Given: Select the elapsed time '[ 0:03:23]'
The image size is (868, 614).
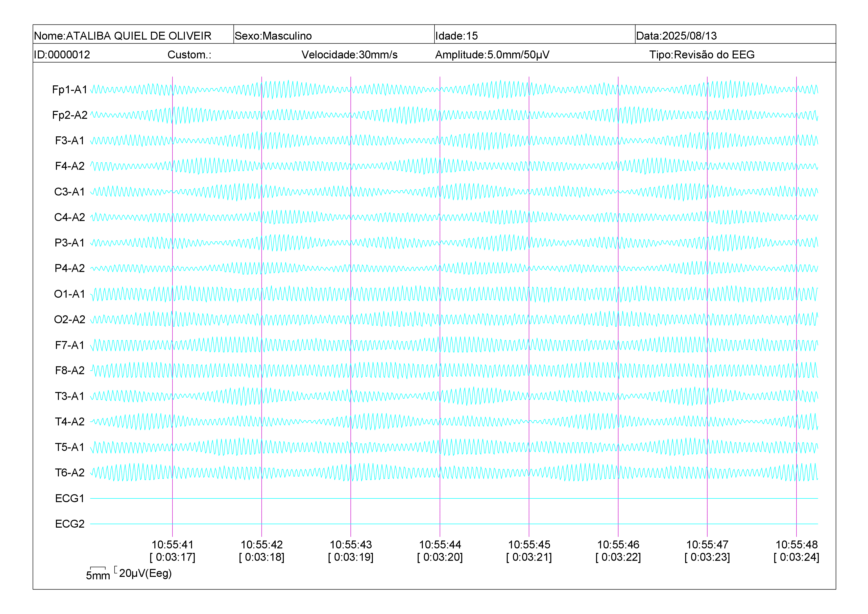Looking at the screenshot, I should tap(707, 557).
